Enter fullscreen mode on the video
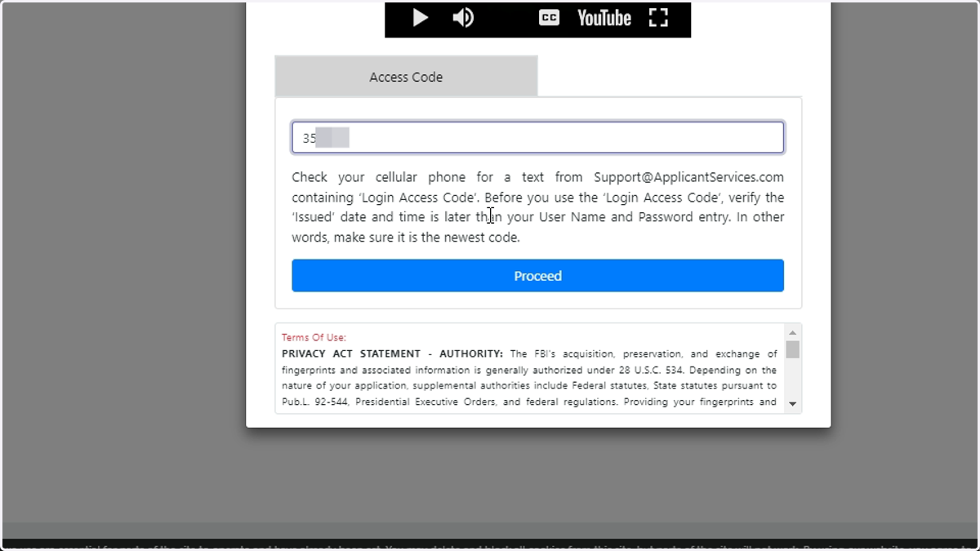Screen dimensions: 980x551 [x=658, y=18]
